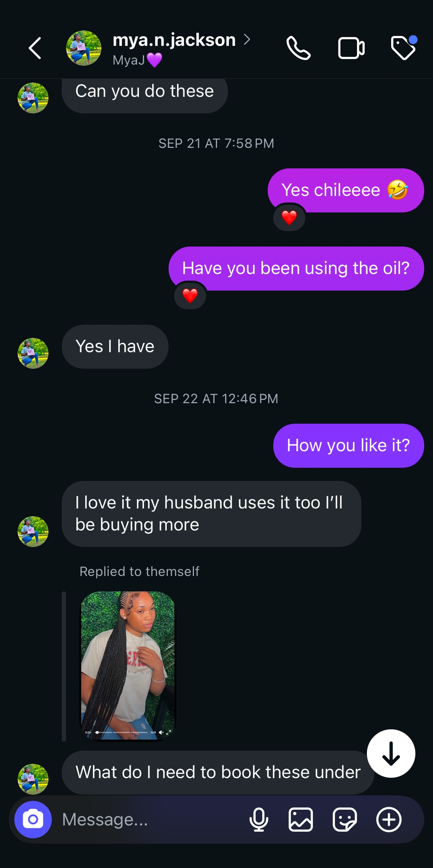
Task: Jump to latest with down arrow button
Action: [x=391, y=754]
